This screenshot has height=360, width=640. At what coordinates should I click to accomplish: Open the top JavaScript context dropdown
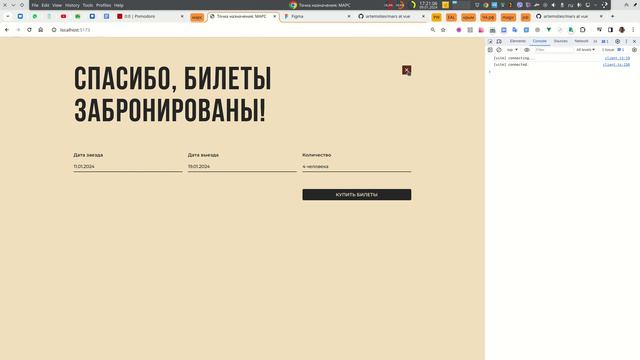coord(512,50)
